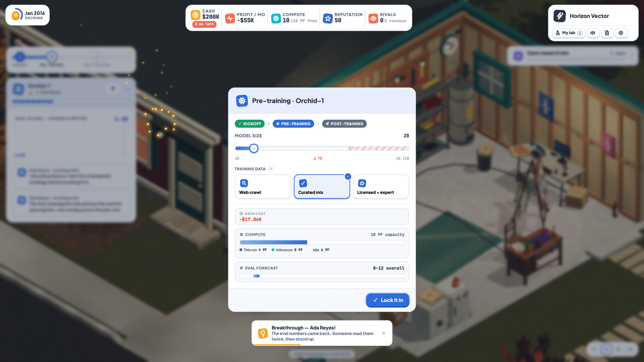Click the Reputation 50 stat
The width and height of the screenshot is (644, 362).
click(x=342, y=18)
